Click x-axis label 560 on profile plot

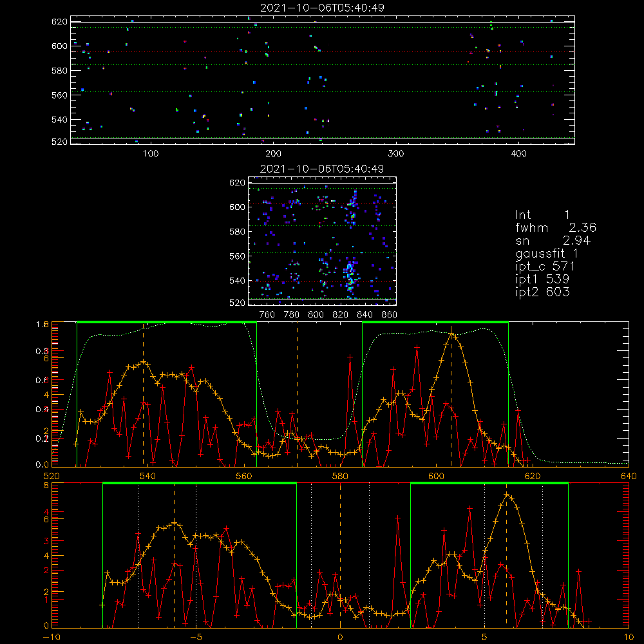[244, 477]
